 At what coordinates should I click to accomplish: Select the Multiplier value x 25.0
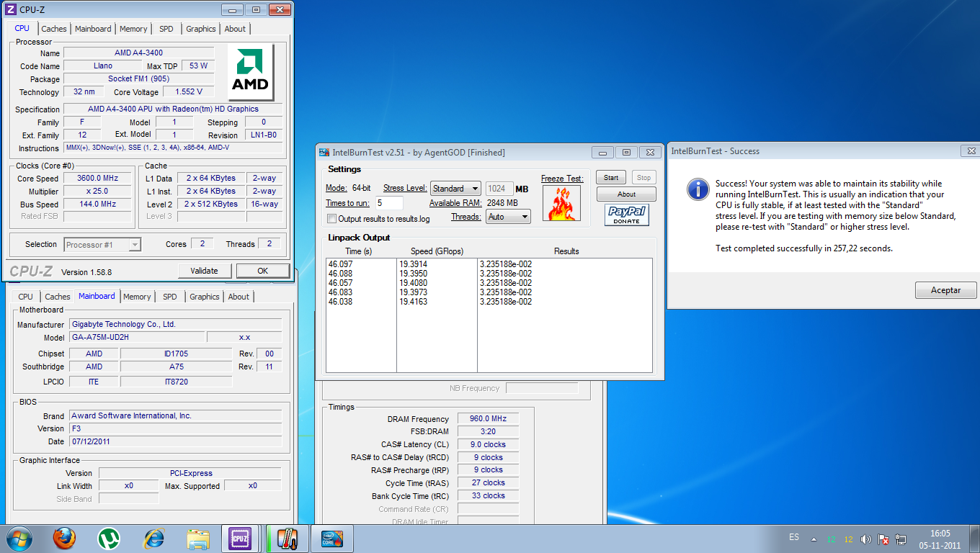[x=97, y=191]
